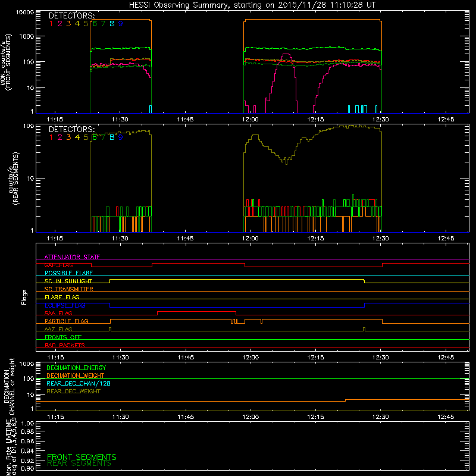Click the SC_IN_SUNLIGHT flag label

68,281
